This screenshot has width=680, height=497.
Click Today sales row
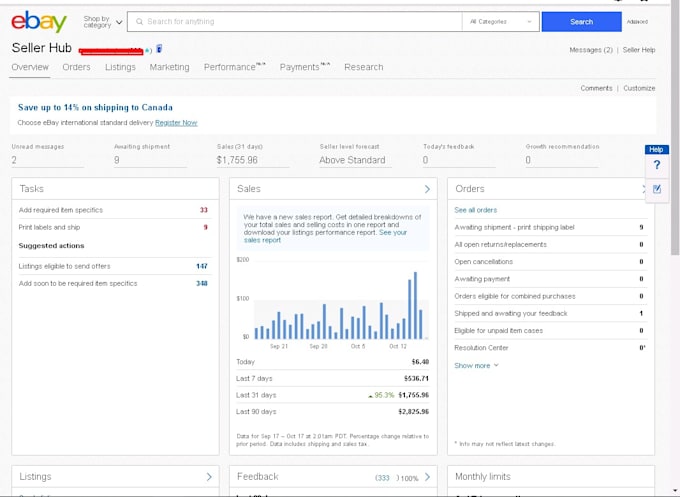pyautogui.click(x=333, y=362)
